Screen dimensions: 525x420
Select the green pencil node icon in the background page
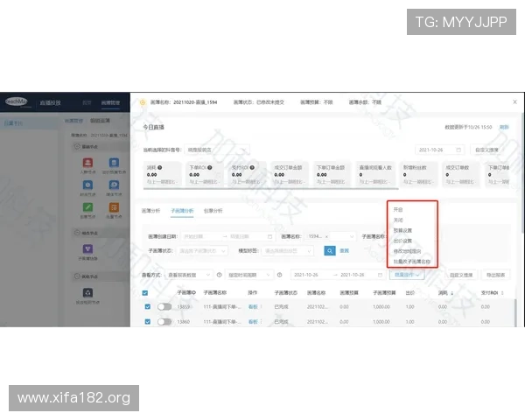(x=87, y=207)
